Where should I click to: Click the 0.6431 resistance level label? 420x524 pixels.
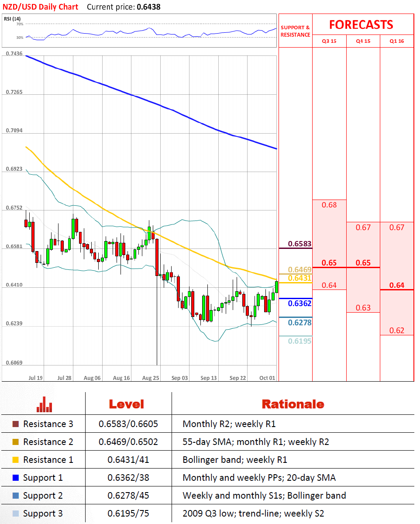(300, 278)
